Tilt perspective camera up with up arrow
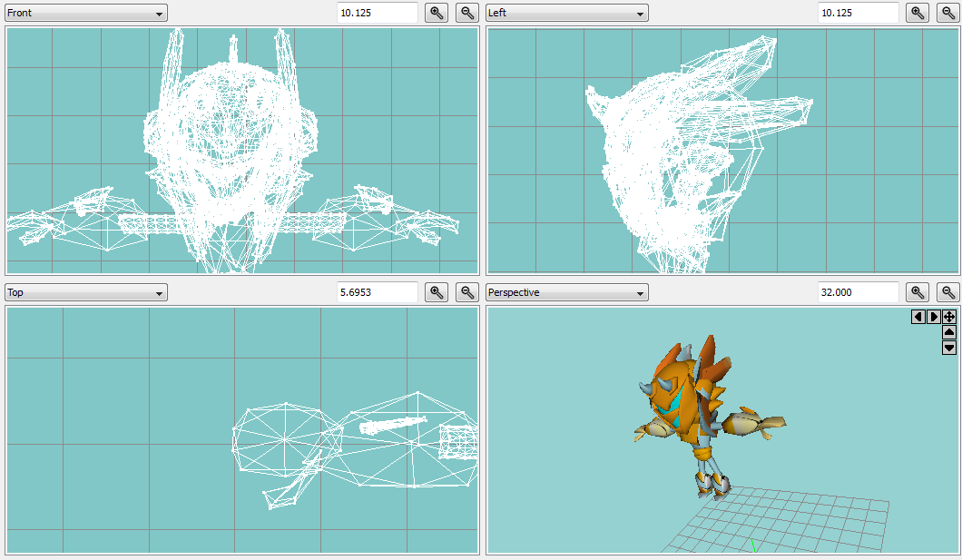Image resolution: width=962 pixels, height=560 pixels. point(949,332)
